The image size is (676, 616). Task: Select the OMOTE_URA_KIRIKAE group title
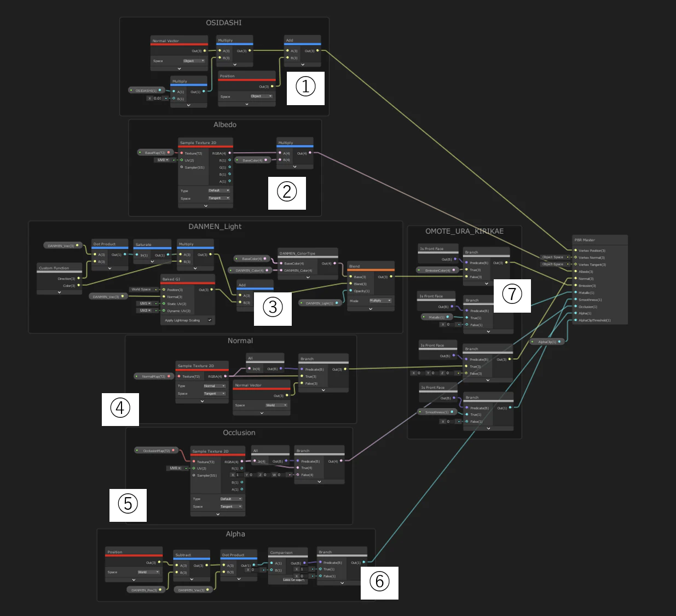click(465, 231)
